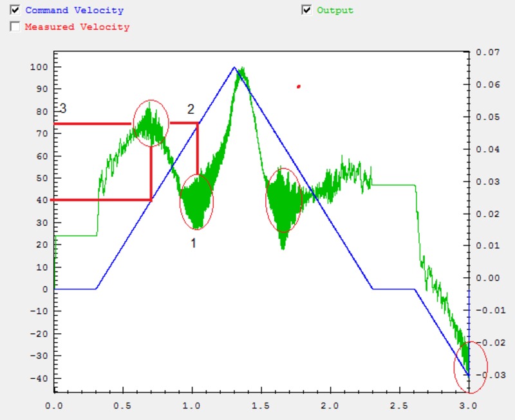Click annotation number "2" above the red bracket
This screenshot has width=515, height=420.
point(191,109)
